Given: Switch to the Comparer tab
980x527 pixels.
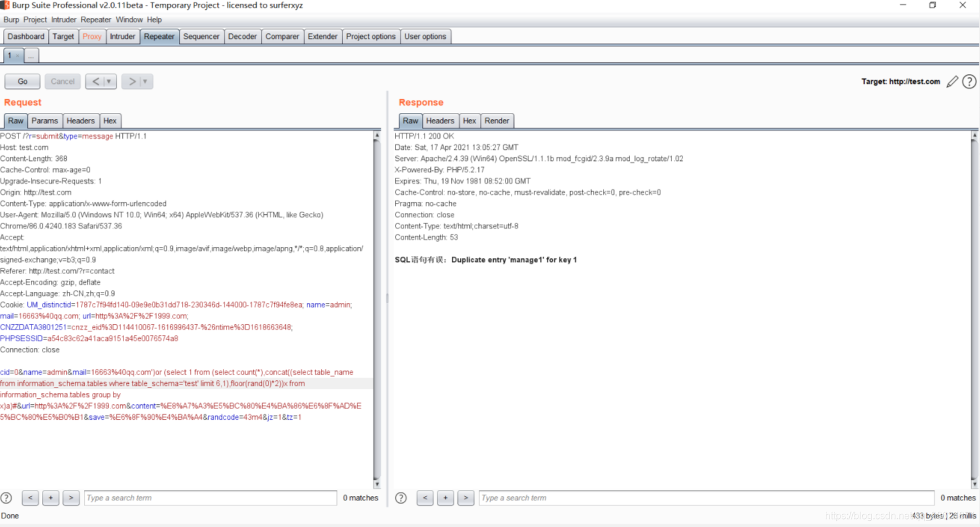Looking at the screenshot, I should tap(282, 36).
